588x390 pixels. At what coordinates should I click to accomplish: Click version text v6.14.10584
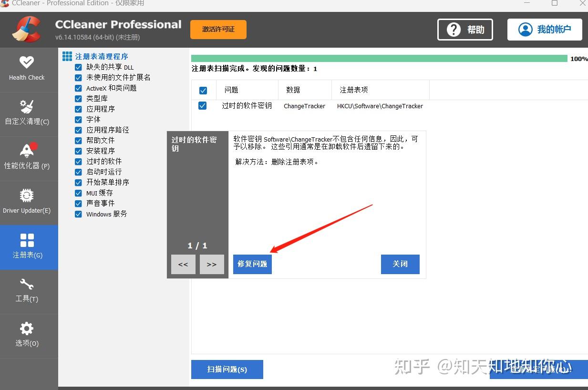click(97, 37)
